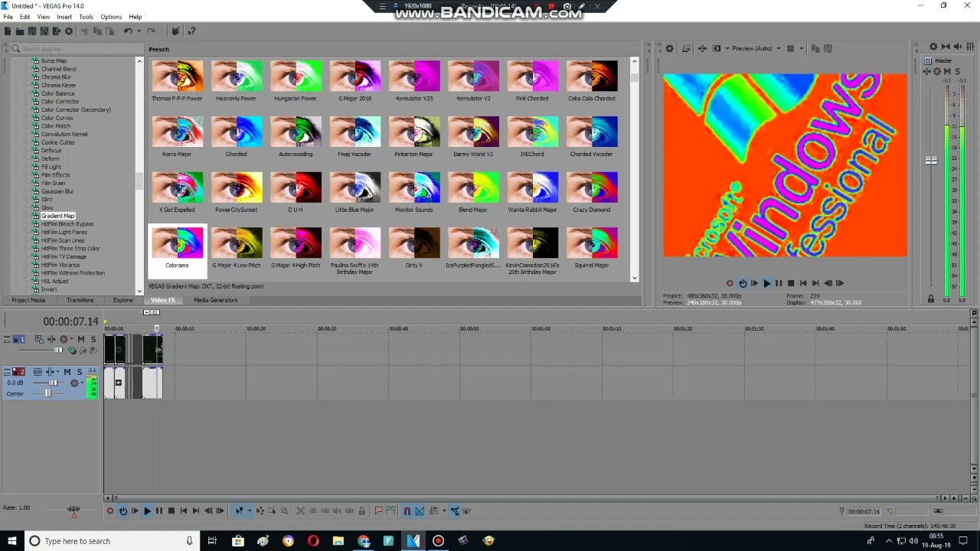Open the Edit menu
This screenshot has width=980, height=551.
tap(25, 17)
